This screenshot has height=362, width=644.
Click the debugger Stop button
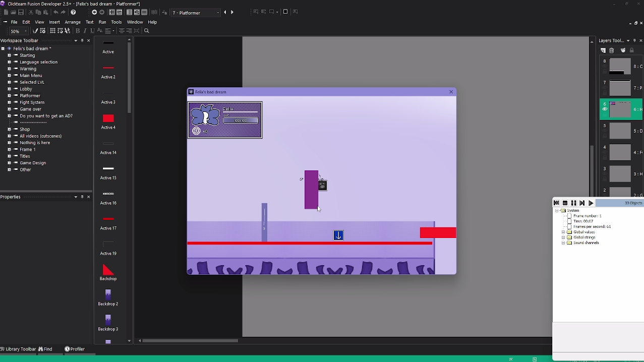pyautogui.click(x=565, y=203)
